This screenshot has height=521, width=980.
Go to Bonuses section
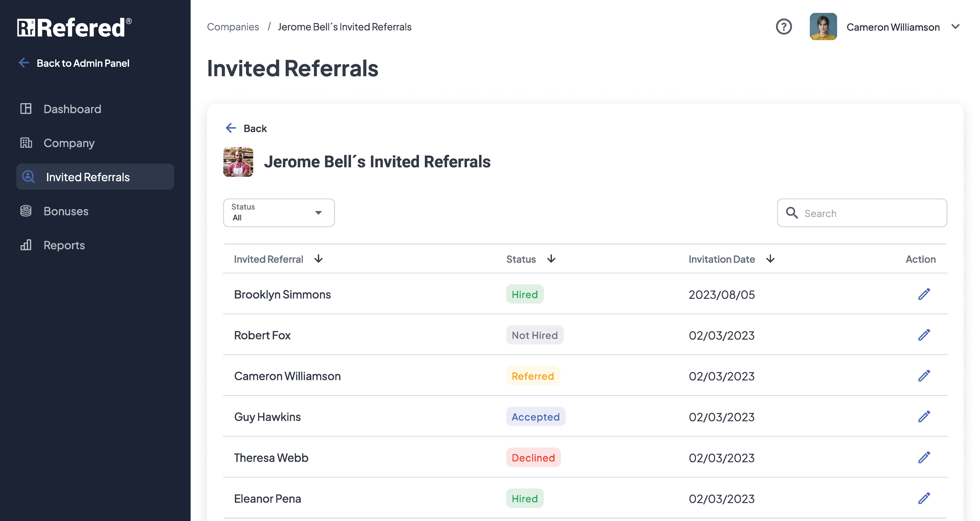(x=66, y=211)
